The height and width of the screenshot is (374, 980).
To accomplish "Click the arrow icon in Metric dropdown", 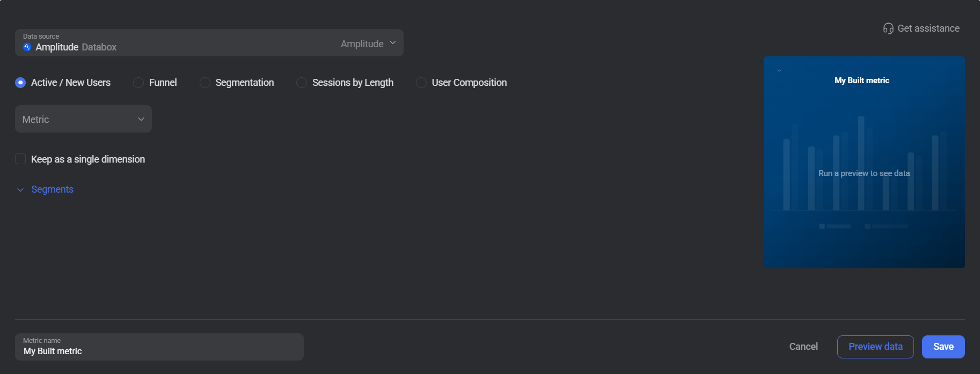I will (141, 119).
